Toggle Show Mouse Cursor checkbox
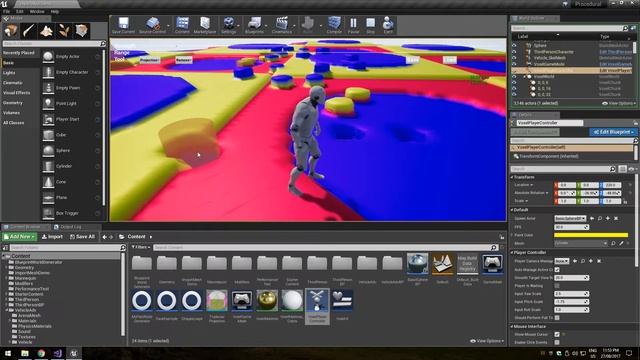This screenshot has height=360, width=640. pyautogui.click(x=557, y=334)
